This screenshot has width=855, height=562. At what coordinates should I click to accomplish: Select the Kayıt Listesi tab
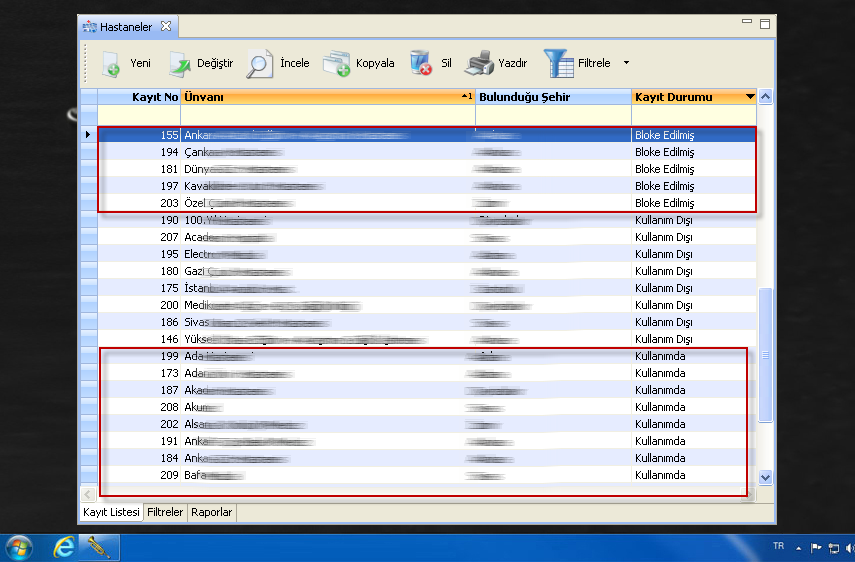pos(111,512)
